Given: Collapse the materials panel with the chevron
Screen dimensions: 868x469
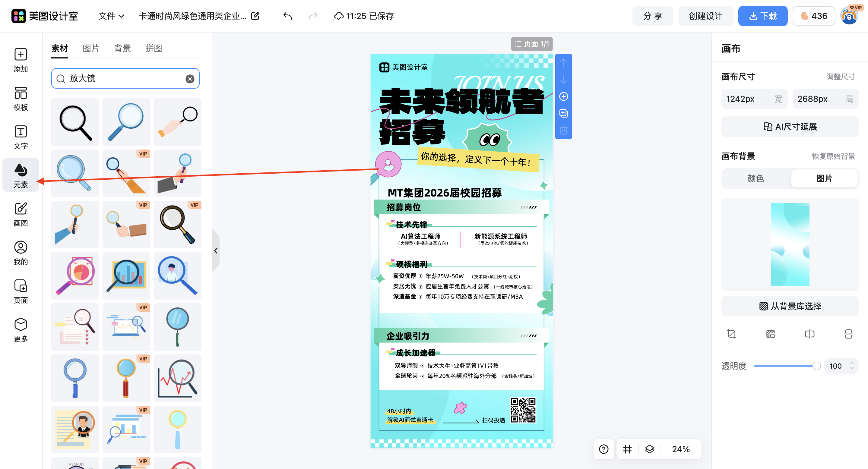Looking at the screenshot, I should (216, 250).
